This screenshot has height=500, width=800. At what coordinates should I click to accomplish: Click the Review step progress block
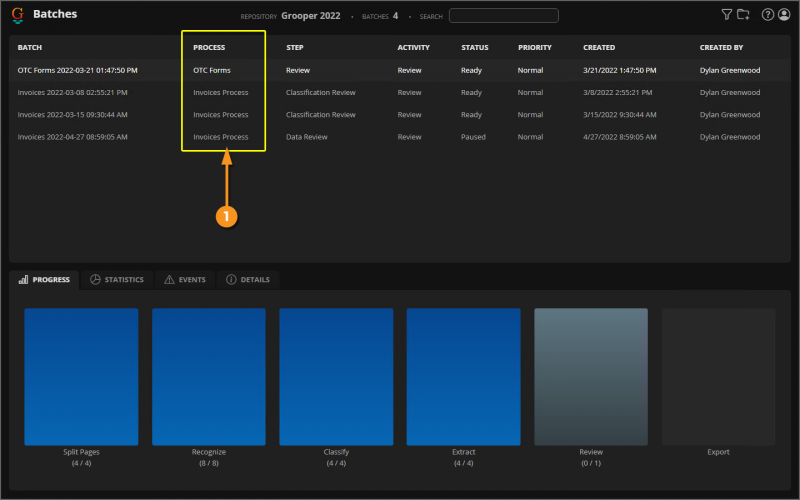pyautogui.click(x=591, y=376)
